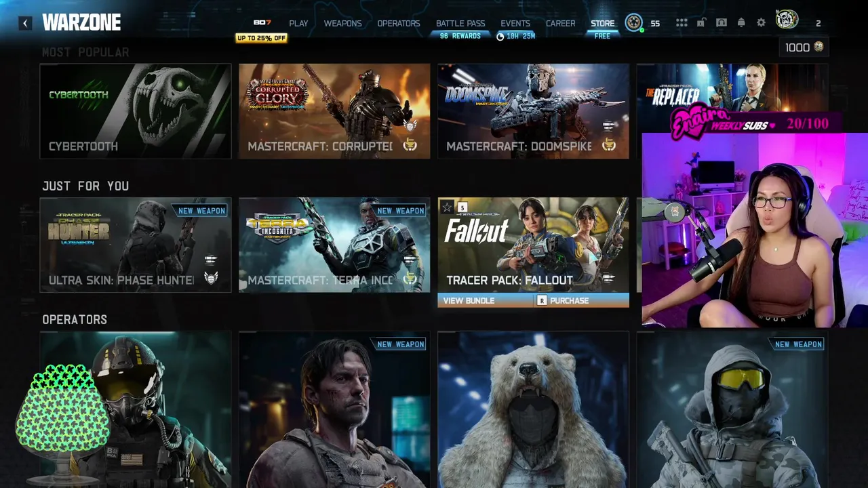
Task: Open the Battle Pass tab
Action: 460,23
